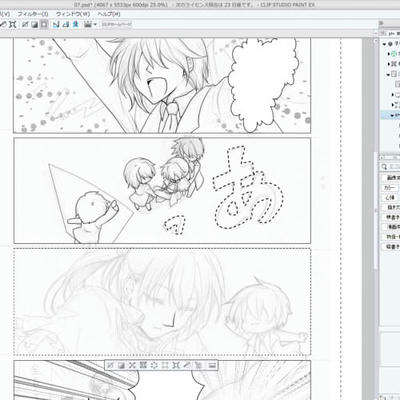This screenshot has width=400, height=400.
Task: Expand the third tree node in the material tree
Action: (389, 64)
